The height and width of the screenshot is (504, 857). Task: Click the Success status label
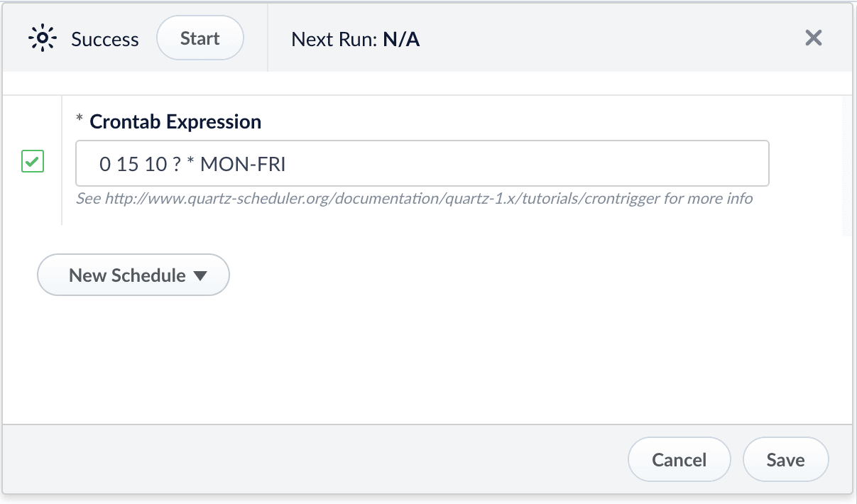105,39
